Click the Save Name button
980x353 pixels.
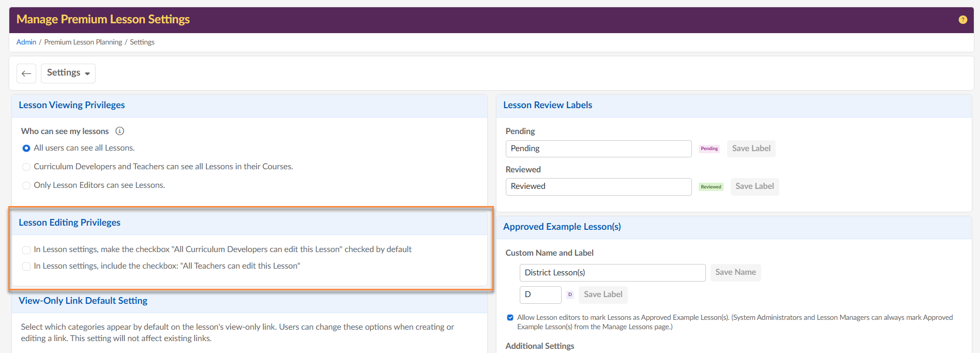click(x=735, y=272)
